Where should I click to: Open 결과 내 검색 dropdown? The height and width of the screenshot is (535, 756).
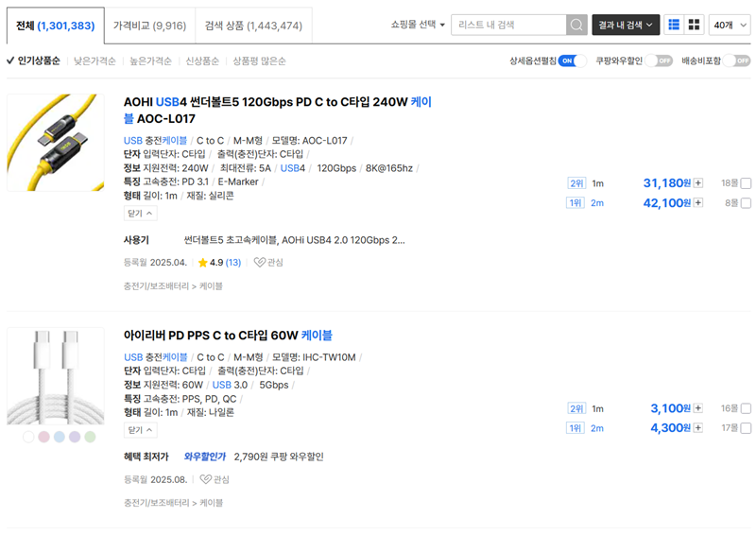tap(626, 25)
